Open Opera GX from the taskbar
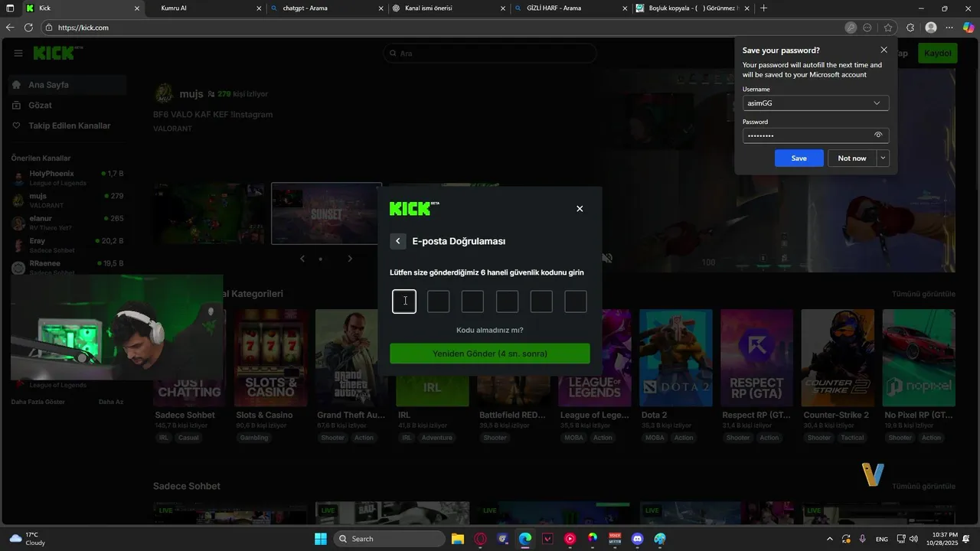This screenshot has height=551, width=980. click(x=481, y=539)
